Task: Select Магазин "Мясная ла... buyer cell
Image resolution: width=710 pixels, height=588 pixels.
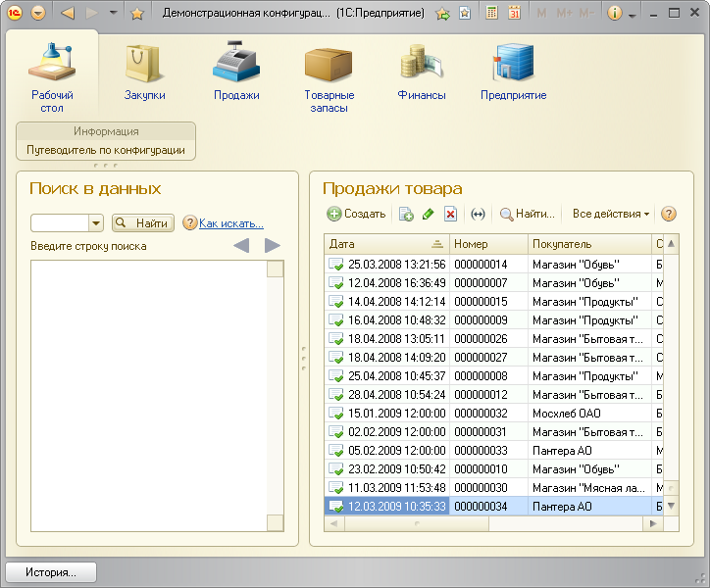Action: [588, 488]
